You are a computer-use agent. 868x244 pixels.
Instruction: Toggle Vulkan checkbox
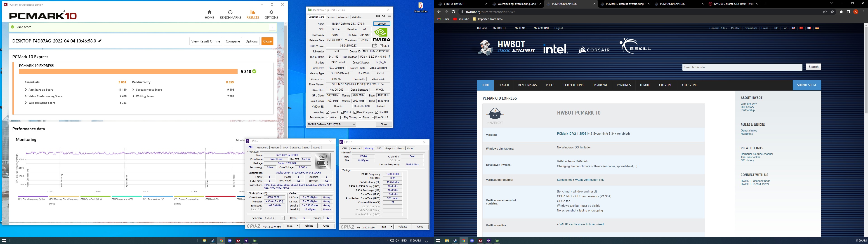click(x=328, y=118)
